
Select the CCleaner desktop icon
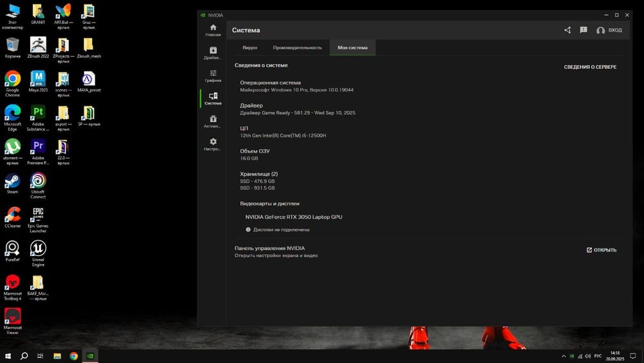pos(12,217)
